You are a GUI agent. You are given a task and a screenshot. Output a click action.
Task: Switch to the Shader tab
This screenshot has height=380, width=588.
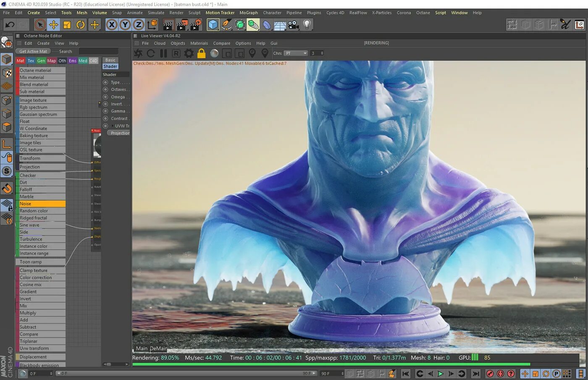coord(110,66)
